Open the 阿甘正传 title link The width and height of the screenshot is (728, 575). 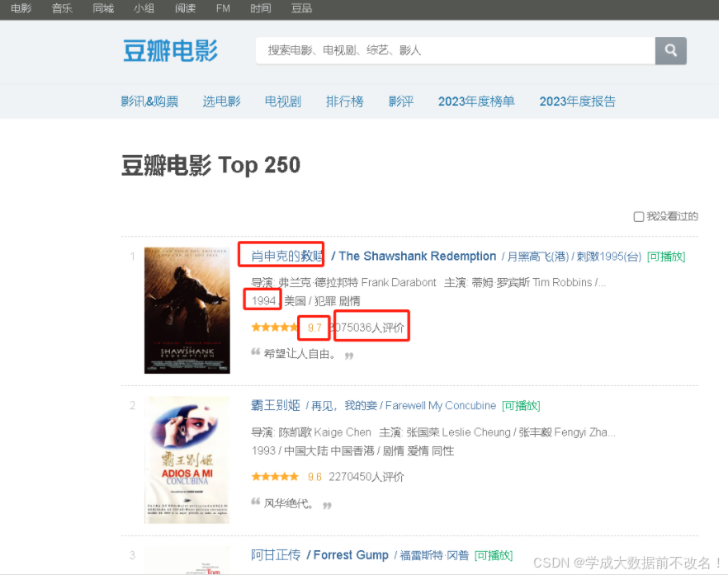tap(276, 555)
